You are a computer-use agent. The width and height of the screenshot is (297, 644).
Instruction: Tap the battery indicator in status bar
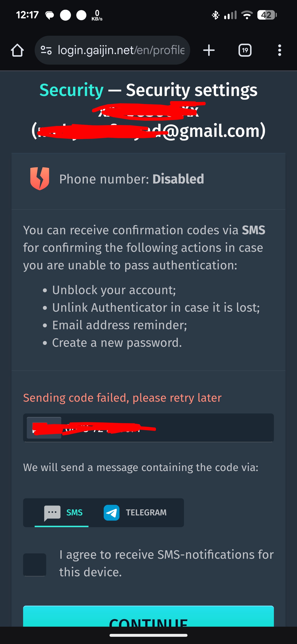[x=267, y=15]
